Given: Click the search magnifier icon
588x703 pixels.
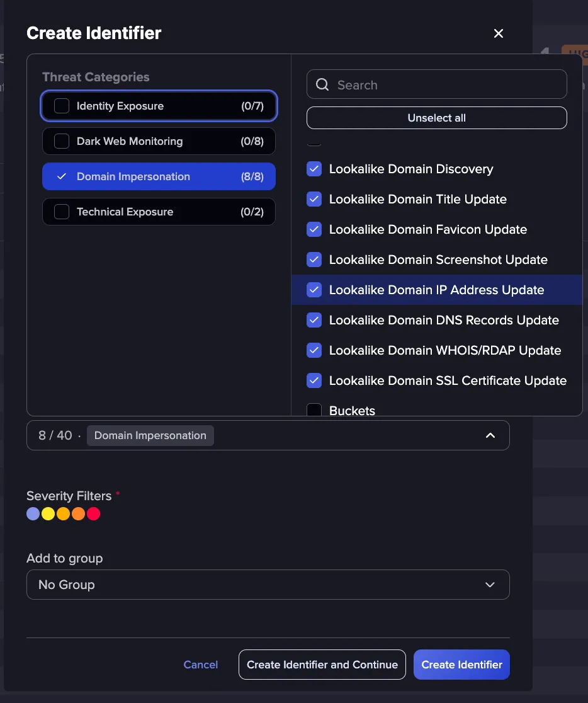Looking at the screenshot, I should (x=322, y=84).
